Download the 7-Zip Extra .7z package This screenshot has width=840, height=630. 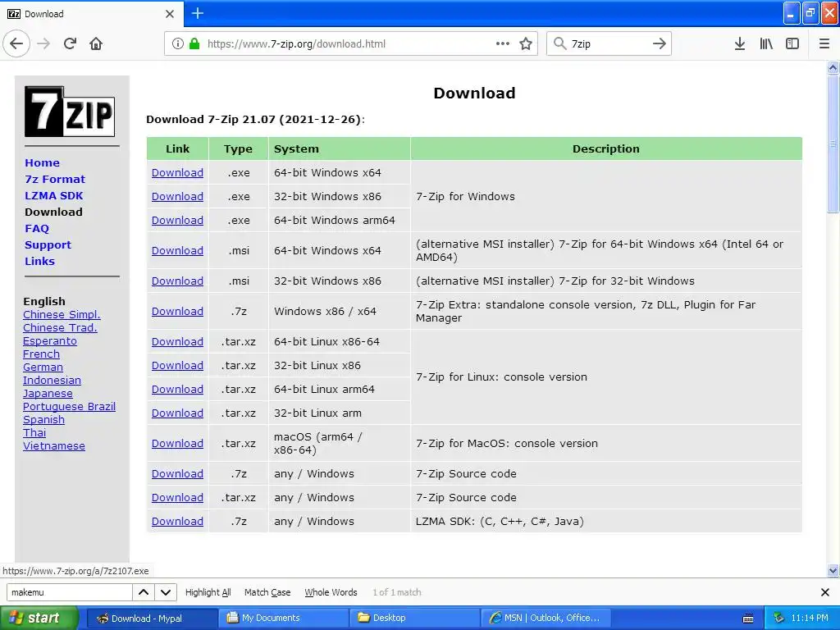tap(177, 312)
